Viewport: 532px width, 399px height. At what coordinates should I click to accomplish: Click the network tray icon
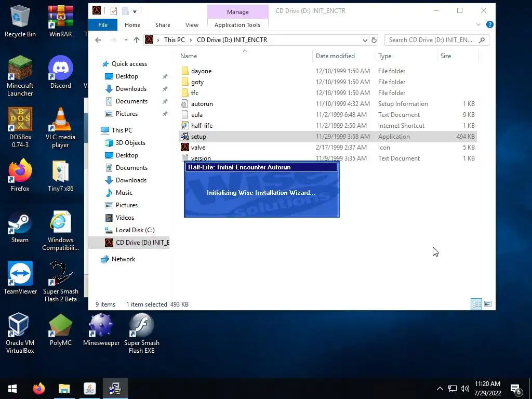coord(453,389)
